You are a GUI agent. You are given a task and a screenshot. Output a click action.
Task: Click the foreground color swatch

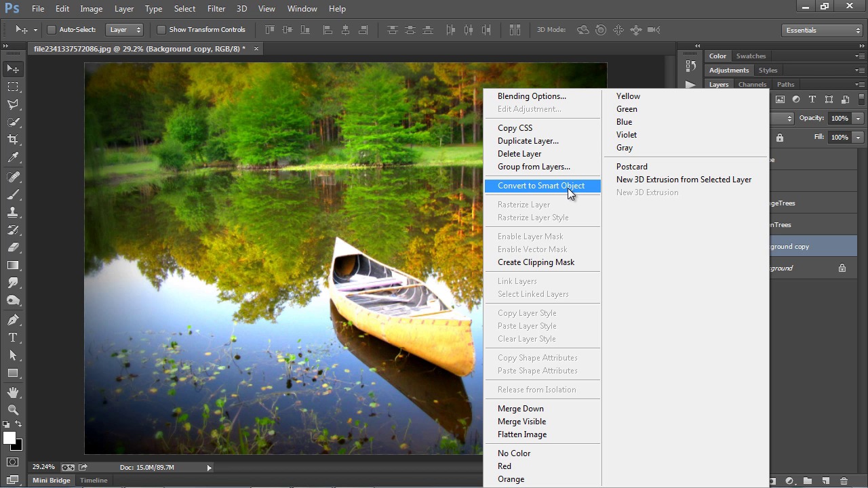click(9, 439)
